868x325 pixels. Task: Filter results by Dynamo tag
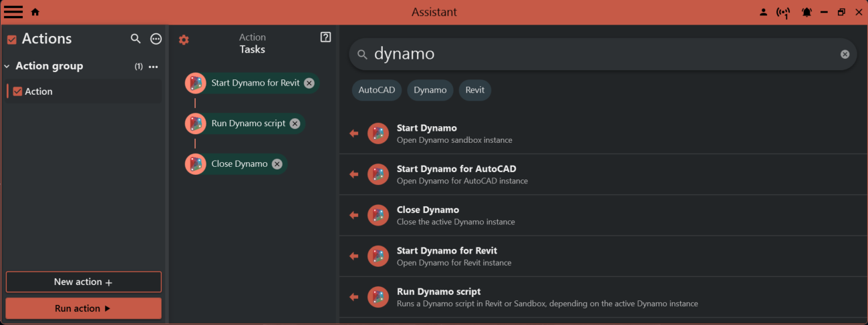click(430, 90)
